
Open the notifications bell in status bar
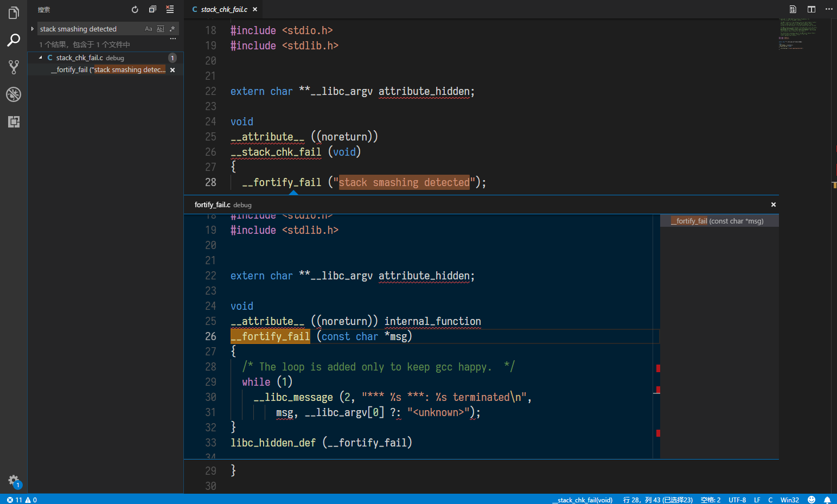click(x=827, y=500)
